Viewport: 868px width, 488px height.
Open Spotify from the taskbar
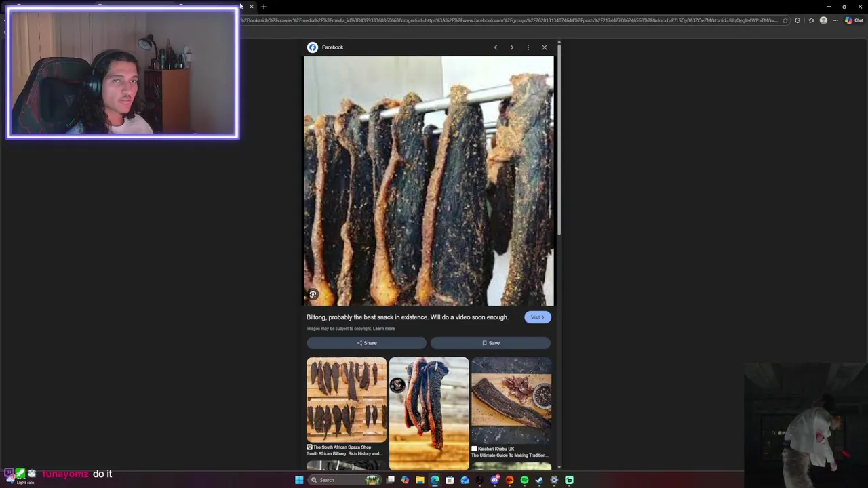click(x=524, y=480)
